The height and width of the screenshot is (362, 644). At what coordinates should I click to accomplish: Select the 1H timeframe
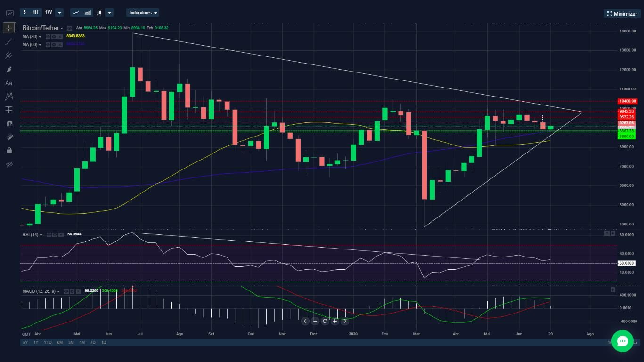coord(36,13)
